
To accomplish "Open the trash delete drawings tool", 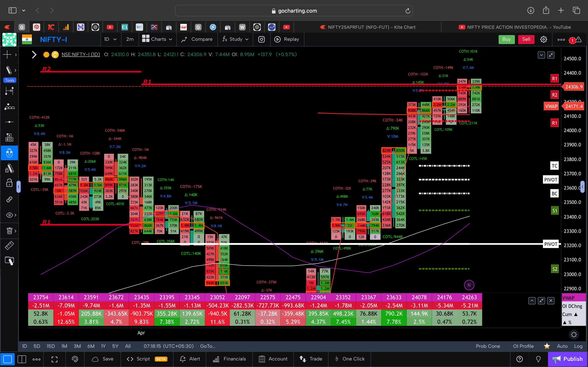I will tap(9, 231).
